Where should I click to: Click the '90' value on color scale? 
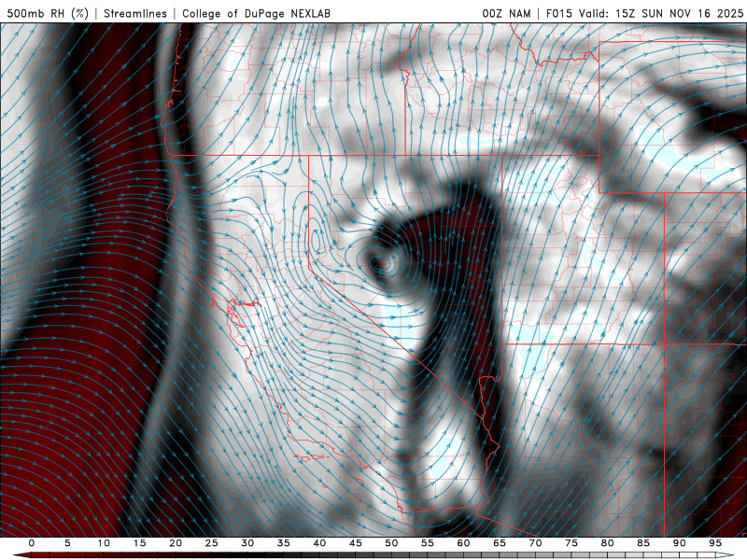(679, 543)
